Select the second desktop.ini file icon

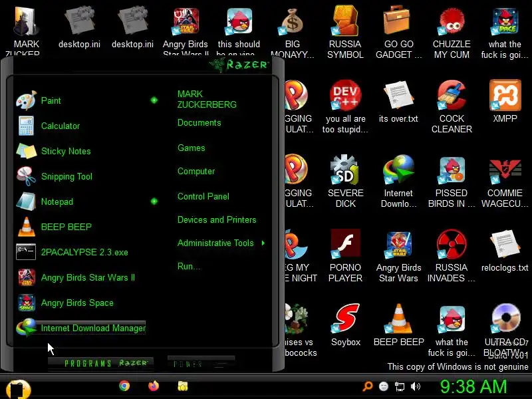(132, 28)
